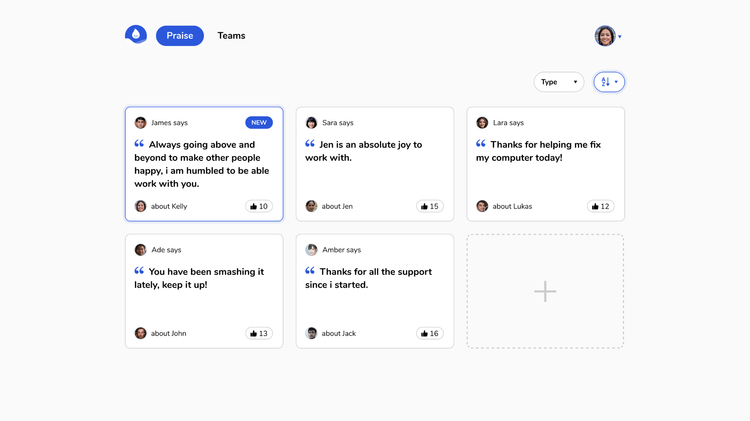Click James's avatar on the first card
750x421 pixels.
click(141, 123)
